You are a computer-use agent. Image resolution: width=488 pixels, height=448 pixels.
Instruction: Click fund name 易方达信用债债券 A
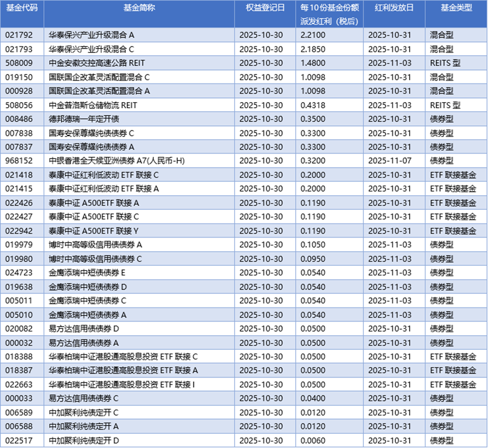83,343
